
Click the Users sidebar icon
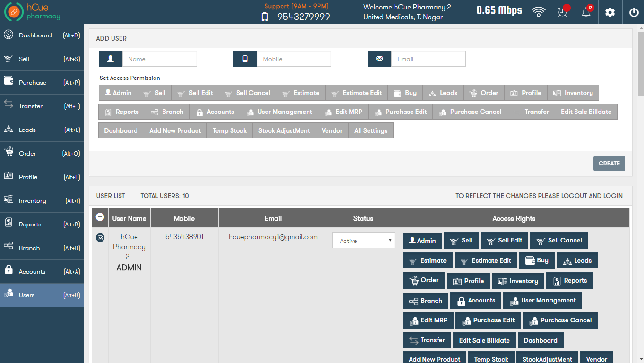coord(9,294)
